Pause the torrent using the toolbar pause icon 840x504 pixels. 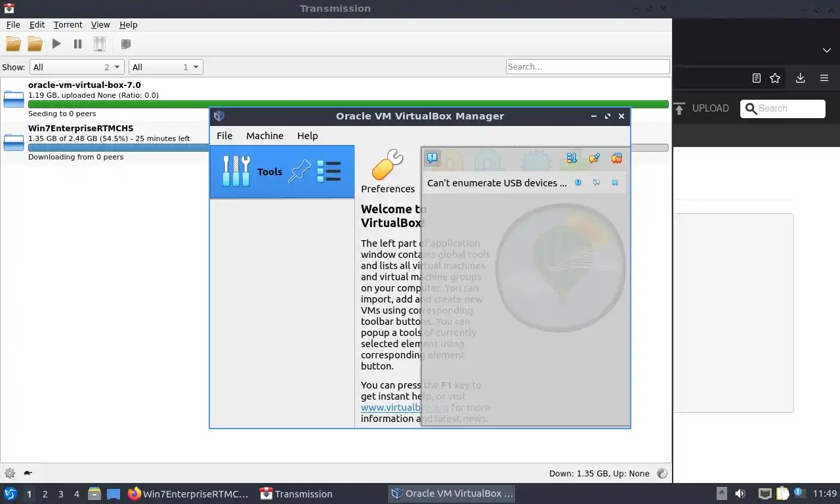coord(77,44)
